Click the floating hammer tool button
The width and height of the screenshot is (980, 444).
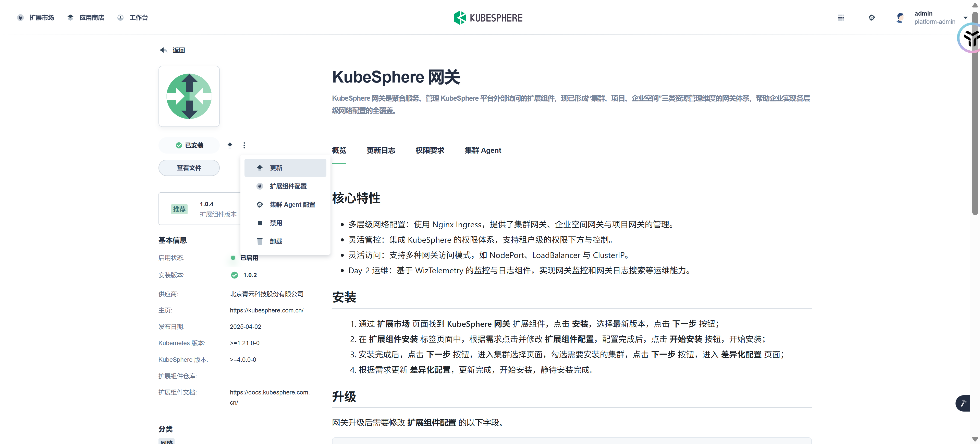pyautogui.click(x=963, y=403)
